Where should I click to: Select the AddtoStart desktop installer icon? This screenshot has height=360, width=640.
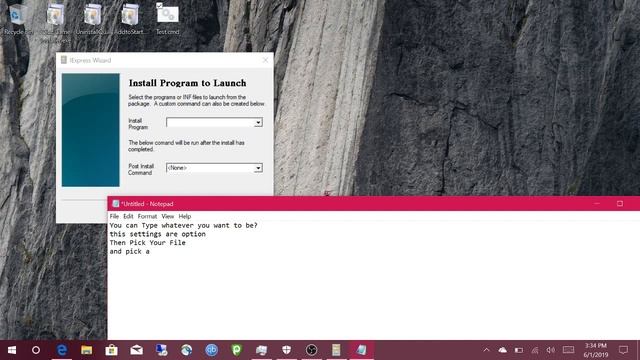(x=130, y=18)
